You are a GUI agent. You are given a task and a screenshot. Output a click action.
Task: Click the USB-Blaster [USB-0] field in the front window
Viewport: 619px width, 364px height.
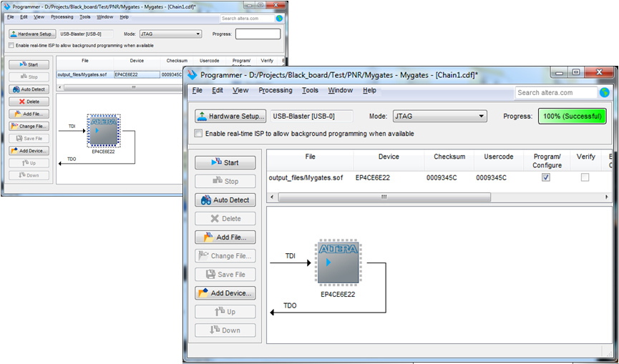click(x=312, y=117)
